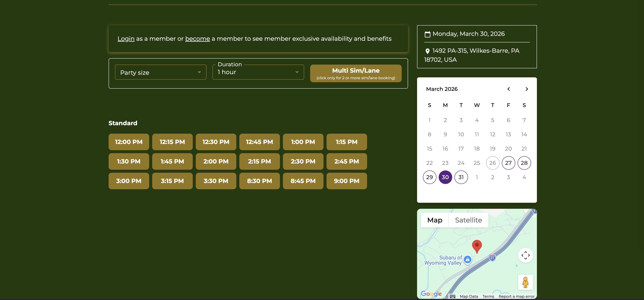This screenshot has width=644, height=300.
Task: Select March 27 on the calendar
Action: (508, 163)
